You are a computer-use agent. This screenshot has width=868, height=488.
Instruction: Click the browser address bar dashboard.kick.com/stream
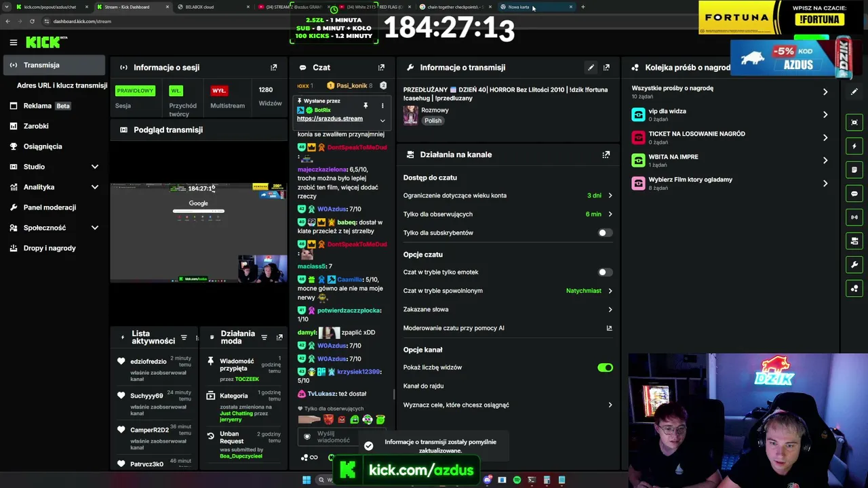click(x=82, y=21)
